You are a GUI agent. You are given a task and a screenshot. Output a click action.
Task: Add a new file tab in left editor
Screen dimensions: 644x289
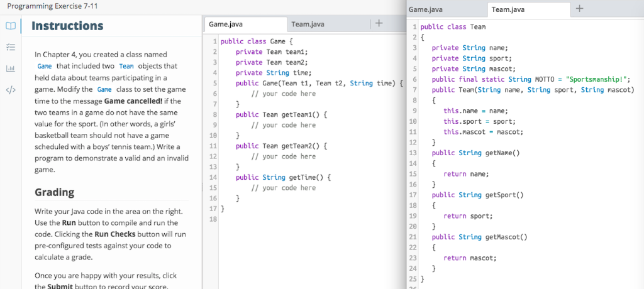(x=379, y=24)
